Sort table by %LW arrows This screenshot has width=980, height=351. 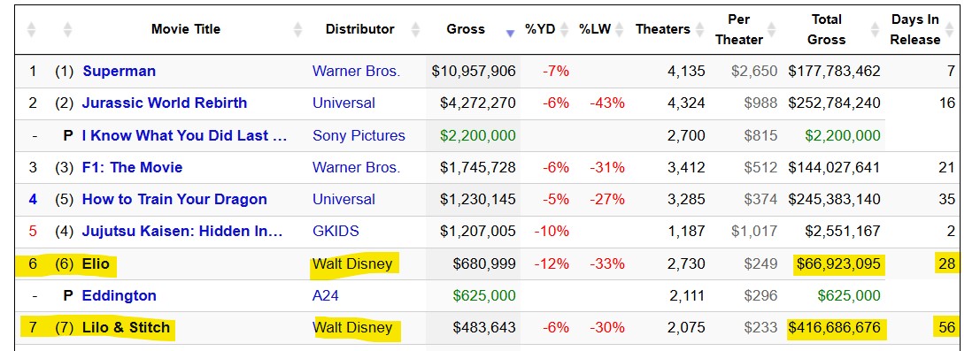pos(620,29)
